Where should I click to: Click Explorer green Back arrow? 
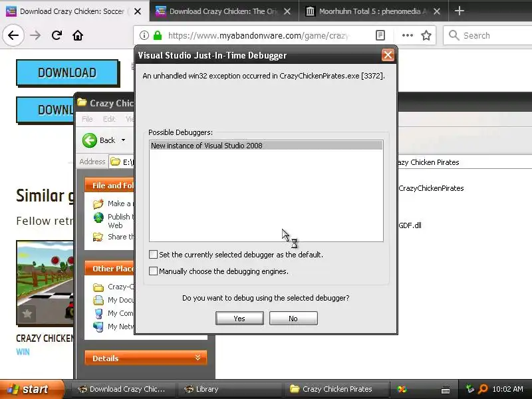point(90,140)
